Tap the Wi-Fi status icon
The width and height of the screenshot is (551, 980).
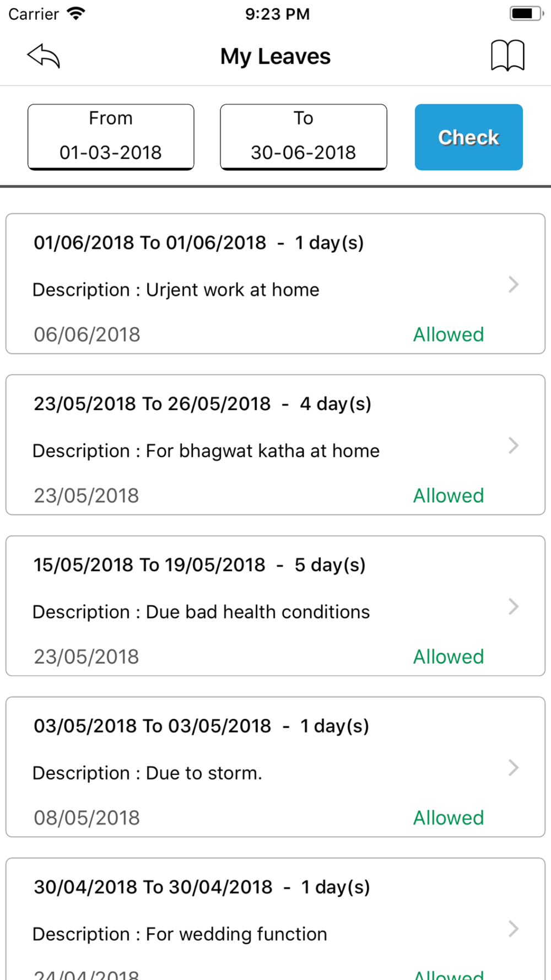click(x=75, y=14)
